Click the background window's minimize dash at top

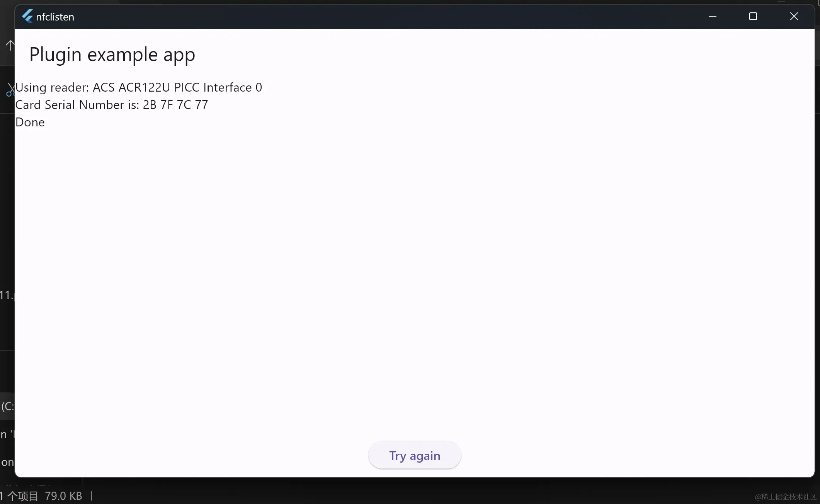[781, 2]
